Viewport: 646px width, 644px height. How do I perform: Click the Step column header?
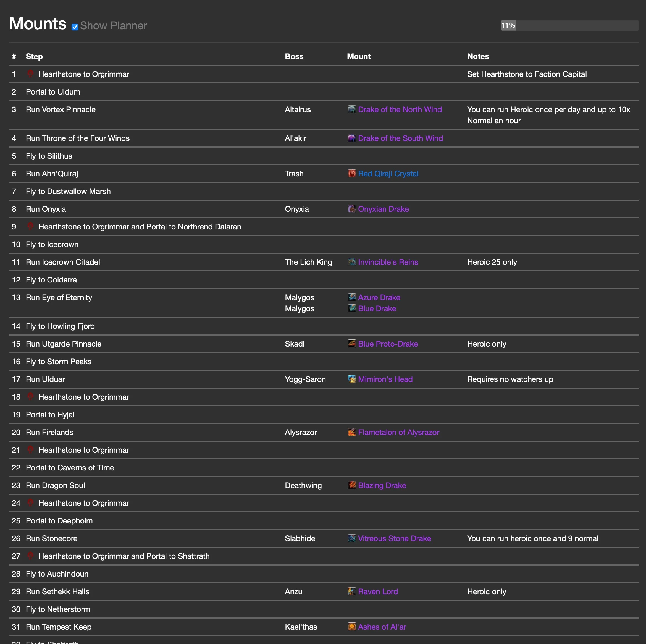pos(35,57)
